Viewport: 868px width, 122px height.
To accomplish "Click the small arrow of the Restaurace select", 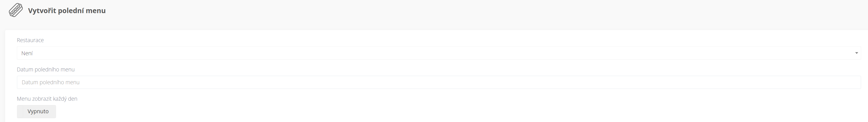I will click(x=856, y=53).
